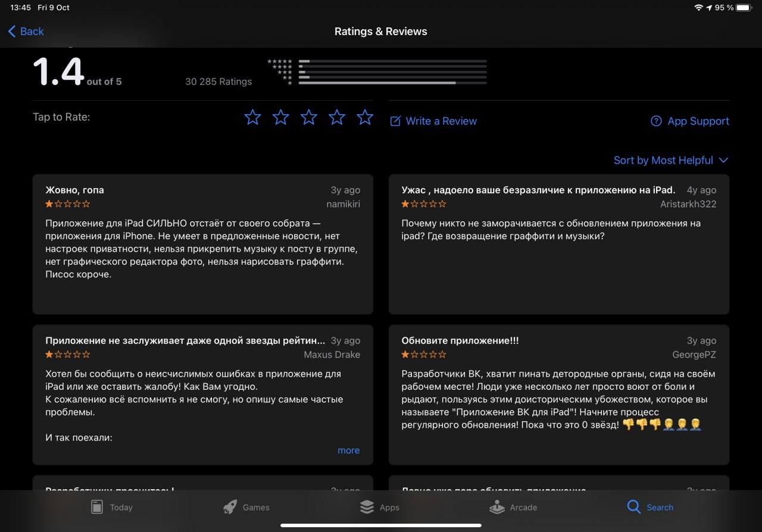Tap reviewer name Maxus Drake

coord(332,355)
